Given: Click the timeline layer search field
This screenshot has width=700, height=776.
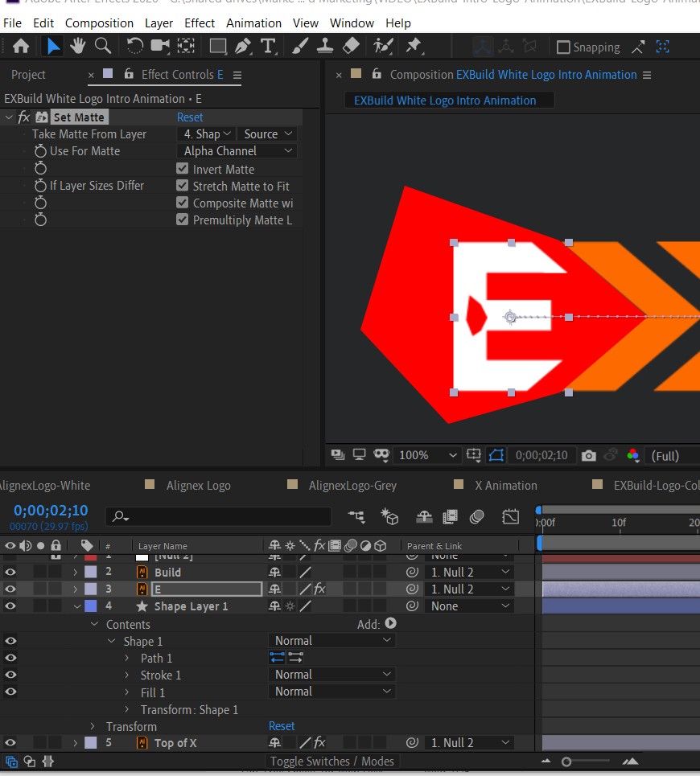Looking at the screenshot, I should coord(218,517).
